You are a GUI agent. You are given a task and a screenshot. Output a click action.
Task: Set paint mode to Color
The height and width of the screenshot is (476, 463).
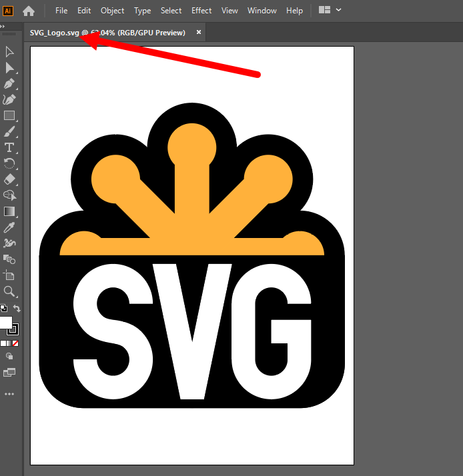click(x=3, y=343)
